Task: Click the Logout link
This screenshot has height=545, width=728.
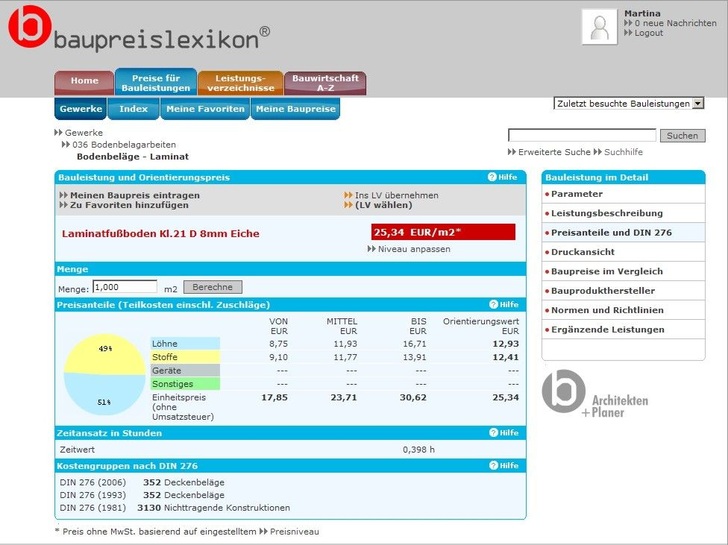Action: pyautogui.click(x=648, y=33)
